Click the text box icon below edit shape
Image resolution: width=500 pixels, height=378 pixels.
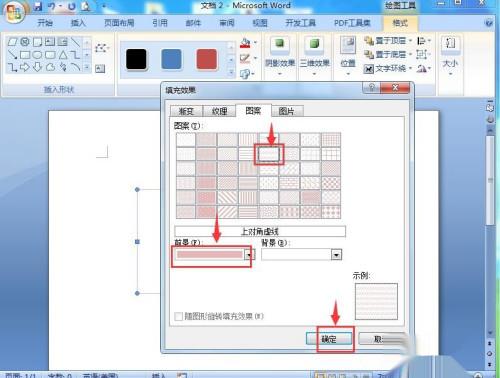(100, 69)
